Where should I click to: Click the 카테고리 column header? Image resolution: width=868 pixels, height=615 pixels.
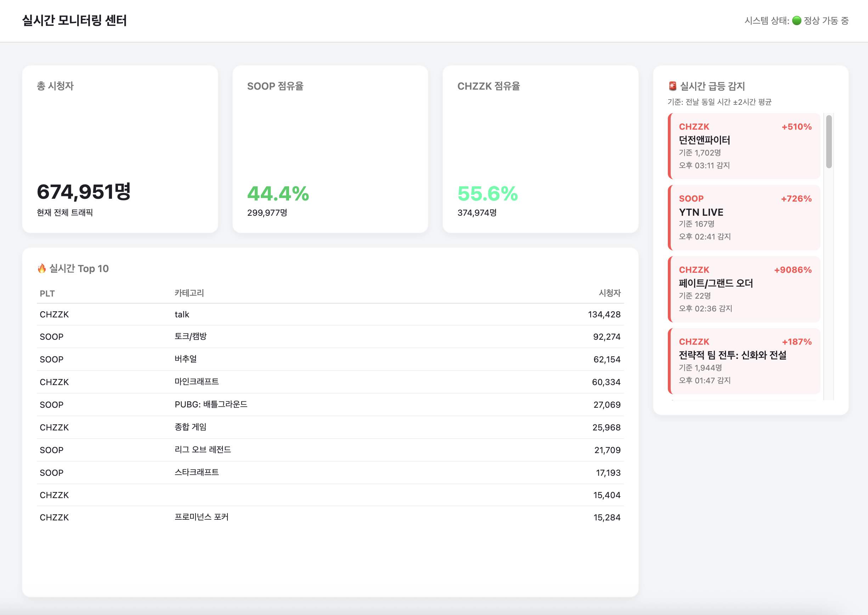click(x=189, y=293)
